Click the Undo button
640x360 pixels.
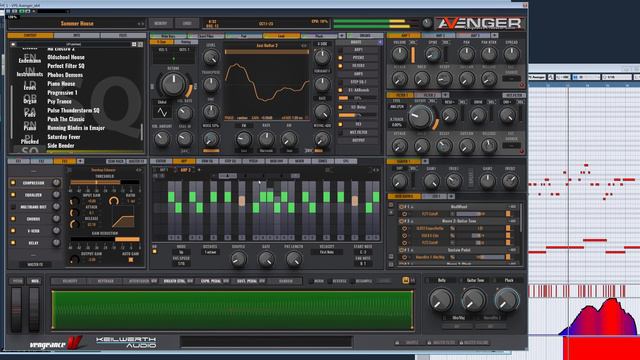[x=187, y=24]
